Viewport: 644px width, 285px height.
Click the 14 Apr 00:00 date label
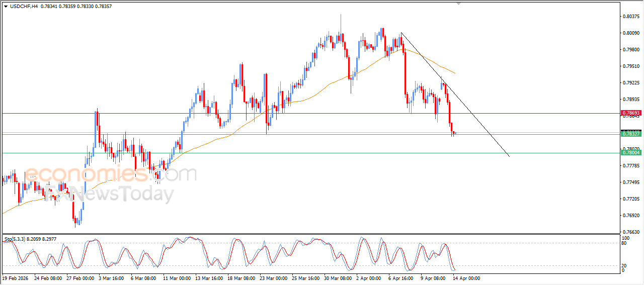point(467,278)
